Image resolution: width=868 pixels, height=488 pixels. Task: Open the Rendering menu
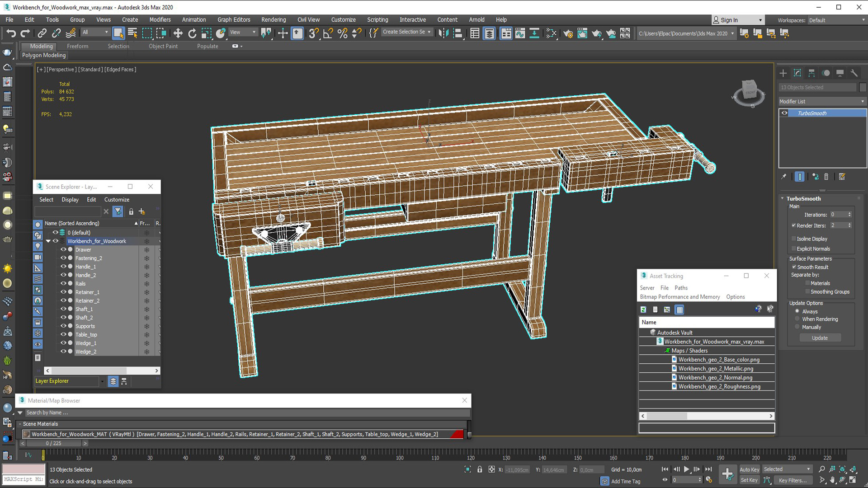click(x=274, y=19)
